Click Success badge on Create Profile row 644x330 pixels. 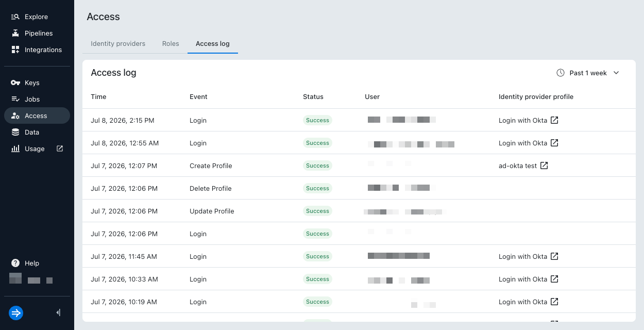pos(317,166)
